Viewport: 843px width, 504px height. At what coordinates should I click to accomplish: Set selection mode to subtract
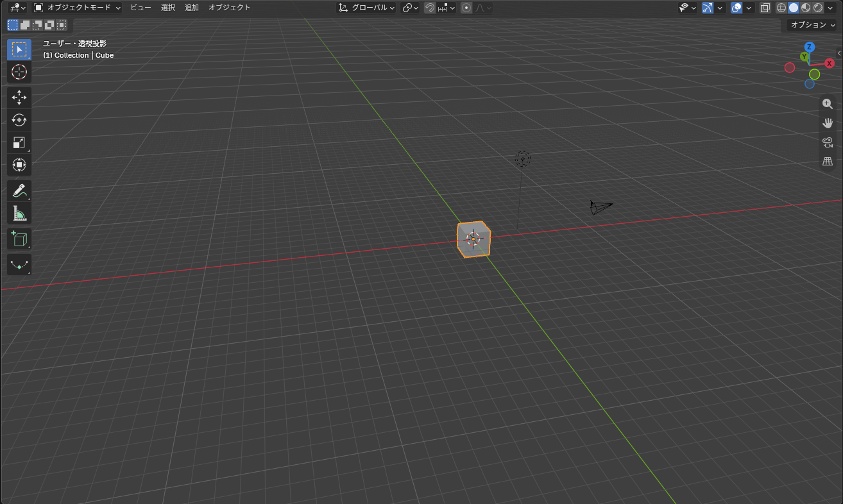[37, 25]
